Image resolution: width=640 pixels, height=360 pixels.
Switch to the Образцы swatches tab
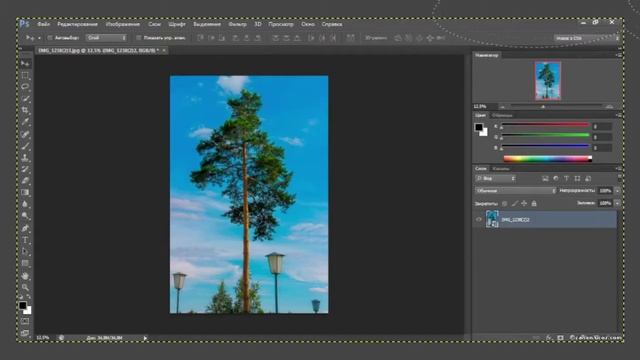pos(502,115)
